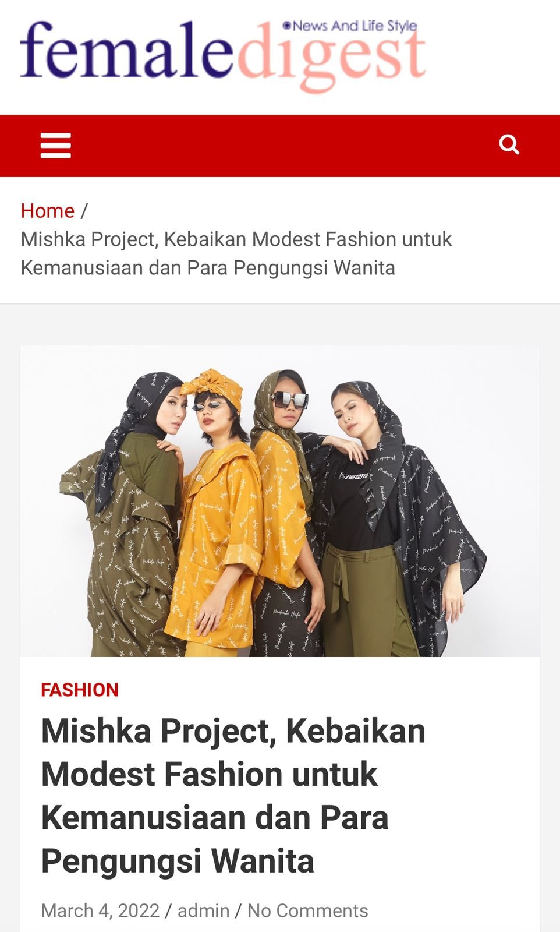Click the grey breadcrumb article title text
Screen dimensions: 560x932
[236, 253]
